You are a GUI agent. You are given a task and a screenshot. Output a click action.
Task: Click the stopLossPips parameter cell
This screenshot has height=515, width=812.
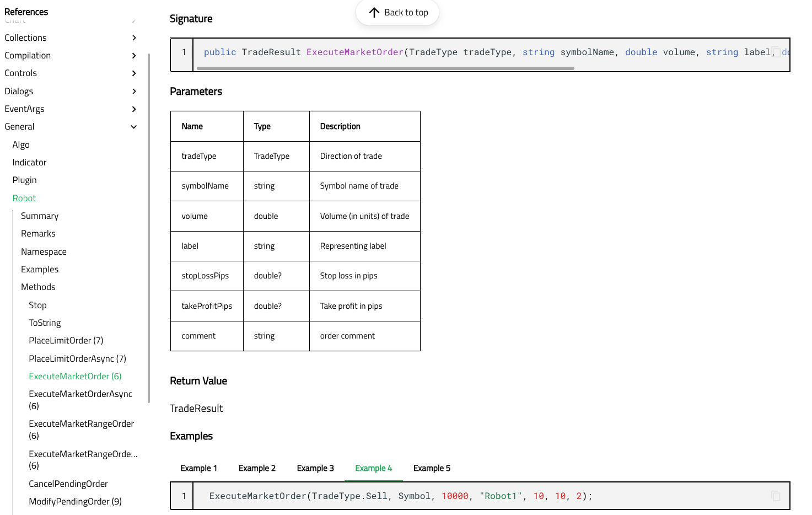coord(207,276)
